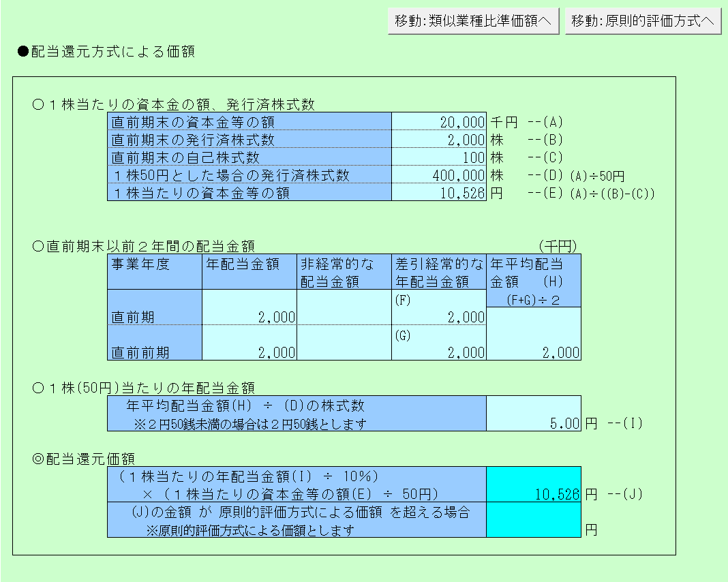This screenshot has width=728, height=582.
Task: Click the 年平均配当金額 (H) column header
Action: (x=534, y=280)
